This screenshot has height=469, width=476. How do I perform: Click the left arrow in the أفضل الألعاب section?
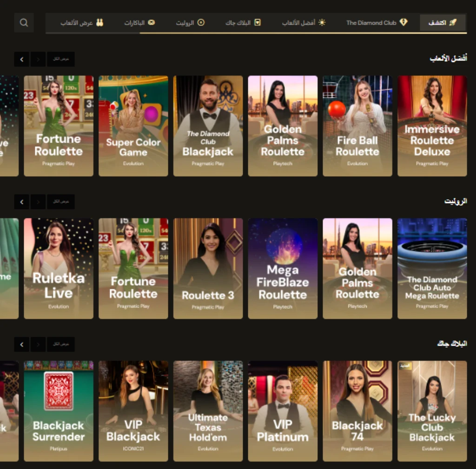click(x=21, y=59)
